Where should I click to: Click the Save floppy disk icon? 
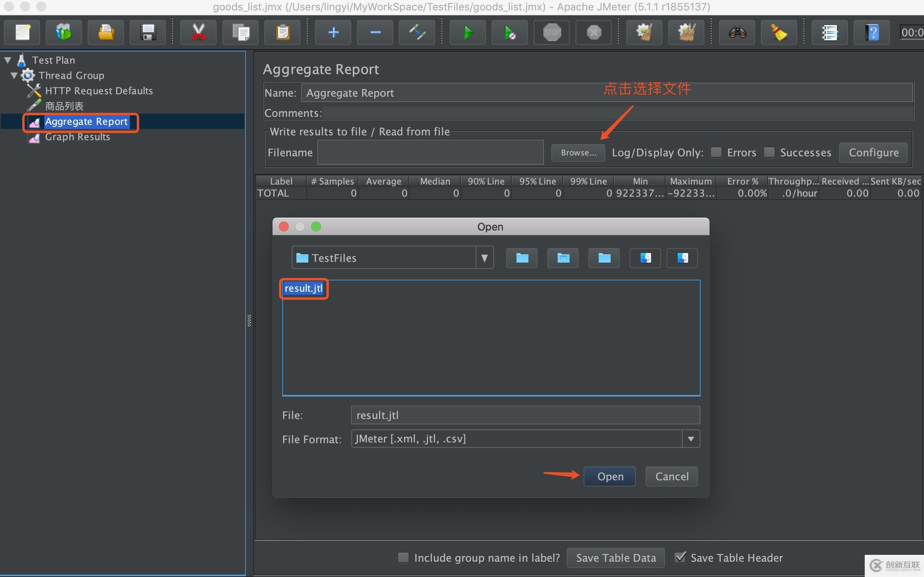click(148, 32)
